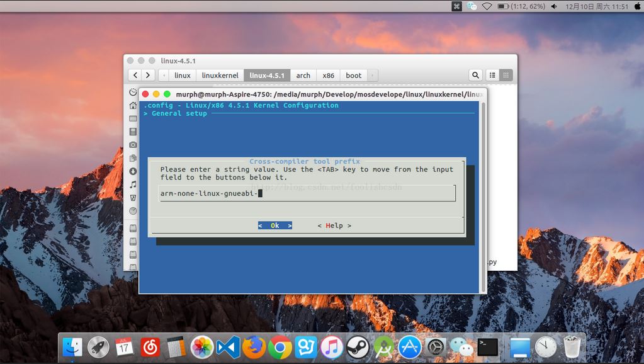The height and width of the screenshot is (364, 644).
Task: Open Calendar from the dock
Action: coord(124,348)
